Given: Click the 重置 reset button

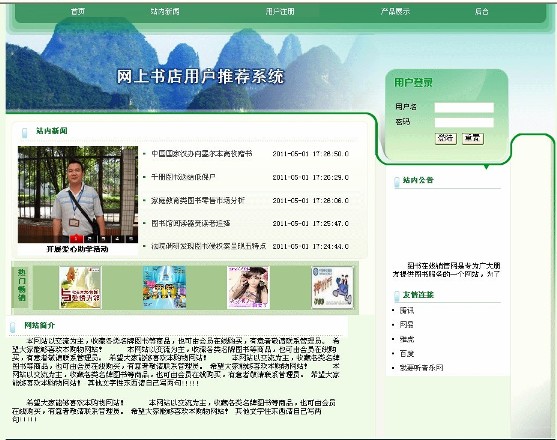Looking at the screenshot, I should tap(473, 138).
